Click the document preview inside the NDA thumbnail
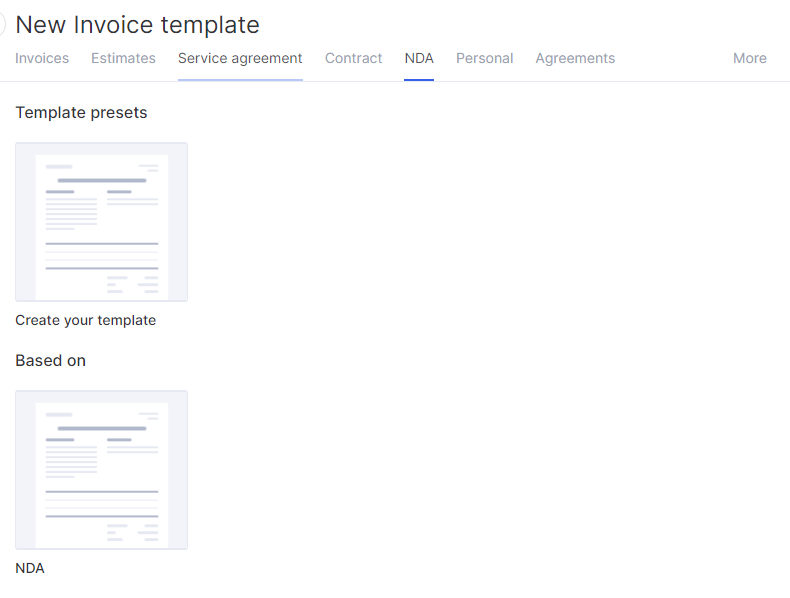The height and width of the screenshot is (598, 790). (102, 476)
